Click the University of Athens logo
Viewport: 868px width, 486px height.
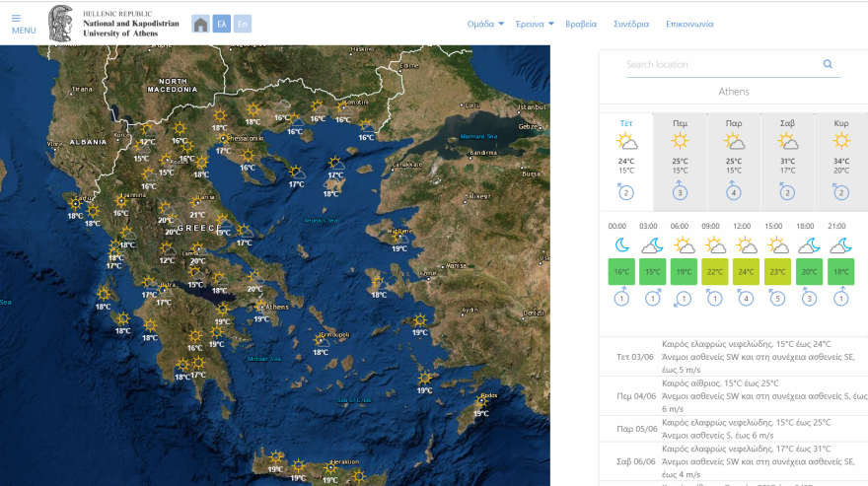click(61, 23)
